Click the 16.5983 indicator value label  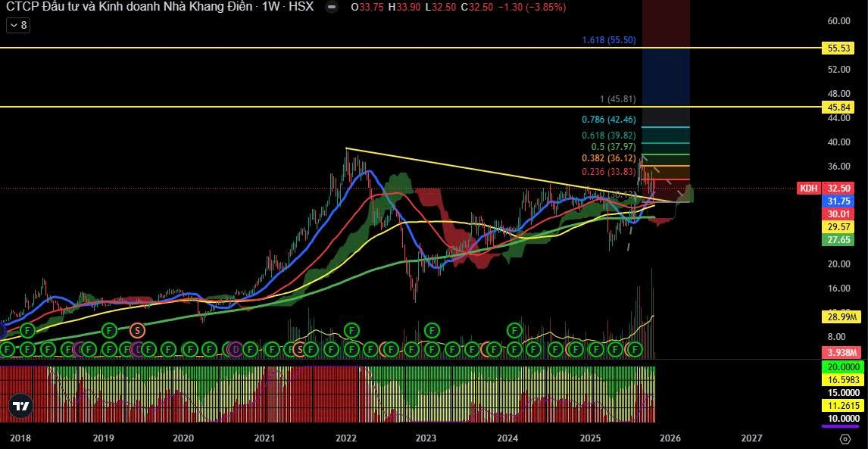[842, 380]
